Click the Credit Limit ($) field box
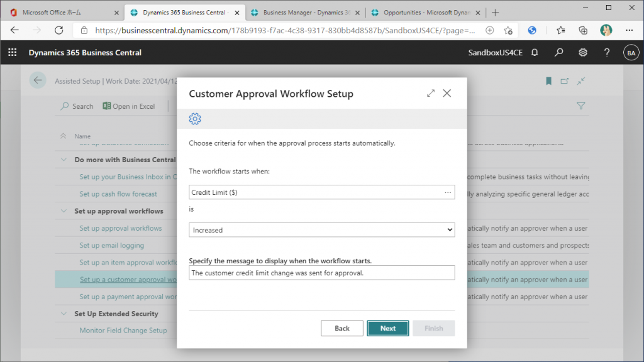Viewport: 644px width, 362px height. click(321, 192)
